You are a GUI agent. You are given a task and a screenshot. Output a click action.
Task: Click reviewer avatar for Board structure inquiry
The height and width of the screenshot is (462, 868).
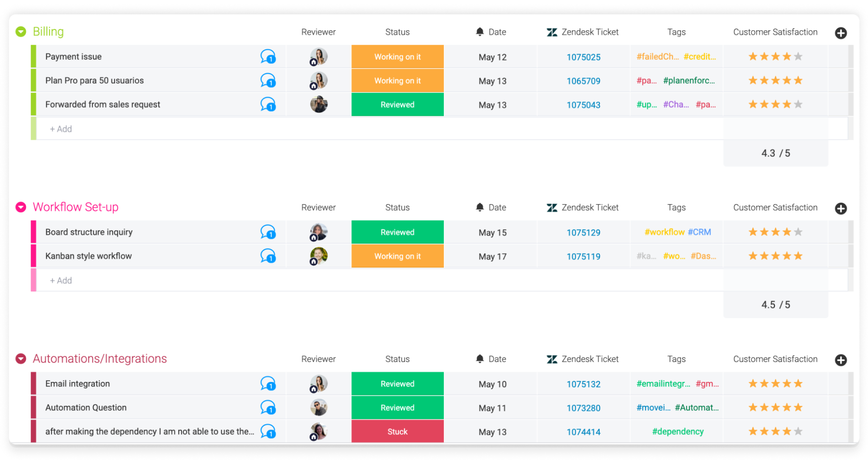(319, 232)
